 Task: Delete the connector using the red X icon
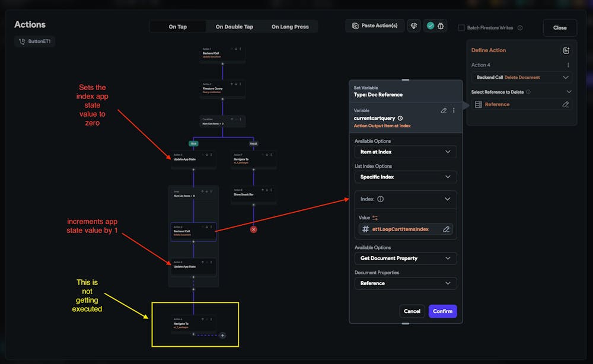click(254, 229)
